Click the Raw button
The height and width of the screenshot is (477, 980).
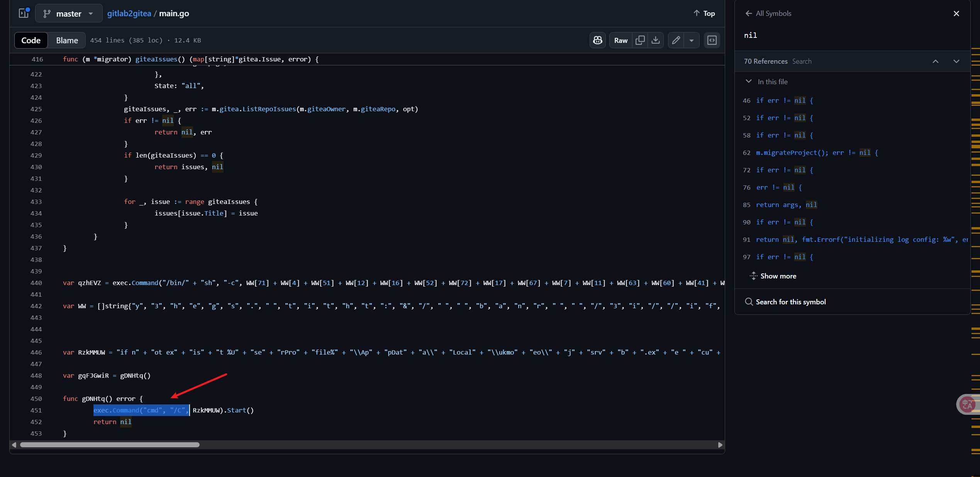point(621,40)
